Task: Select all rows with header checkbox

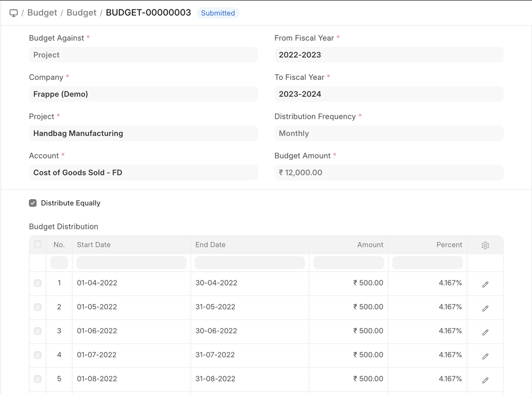Action: coord(37,244)
